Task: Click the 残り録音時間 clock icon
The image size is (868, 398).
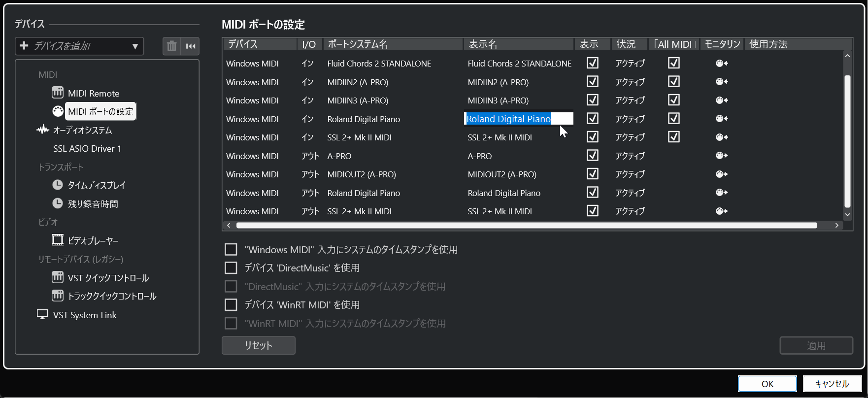Action: tap(58, 203)
